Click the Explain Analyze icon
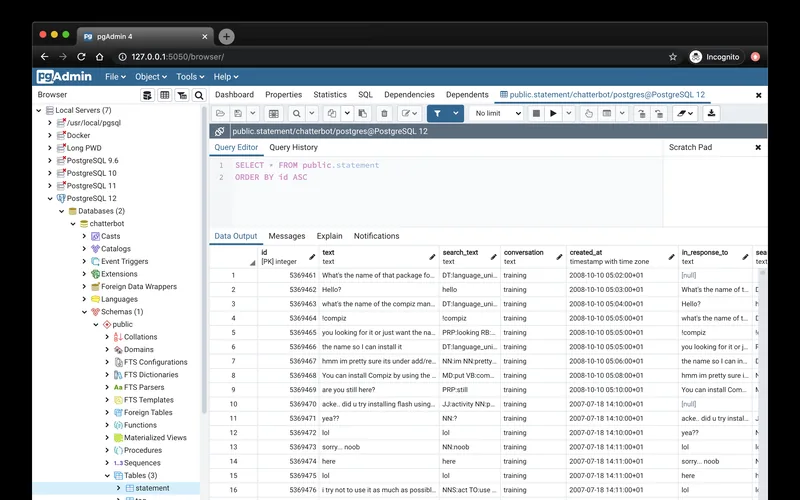The height and width of the screenshot is (500, 800). (607, 113)
